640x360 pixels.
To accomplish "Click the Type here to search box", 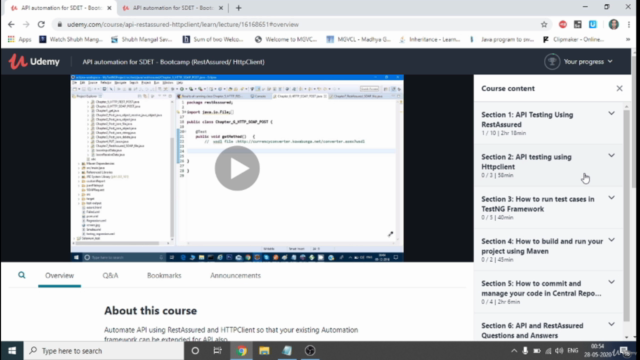I will pyautogui.click(x=104, y=351).
